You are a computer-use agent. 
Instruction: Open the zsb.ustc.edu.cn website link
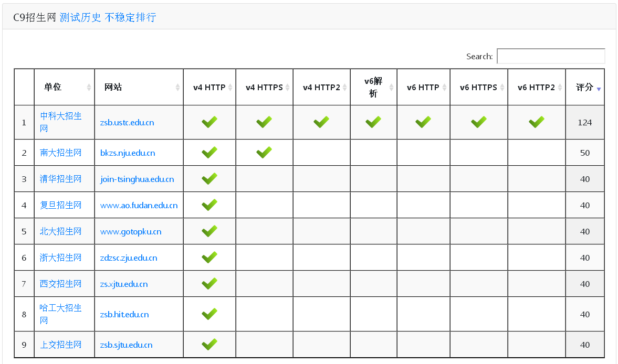127,122
